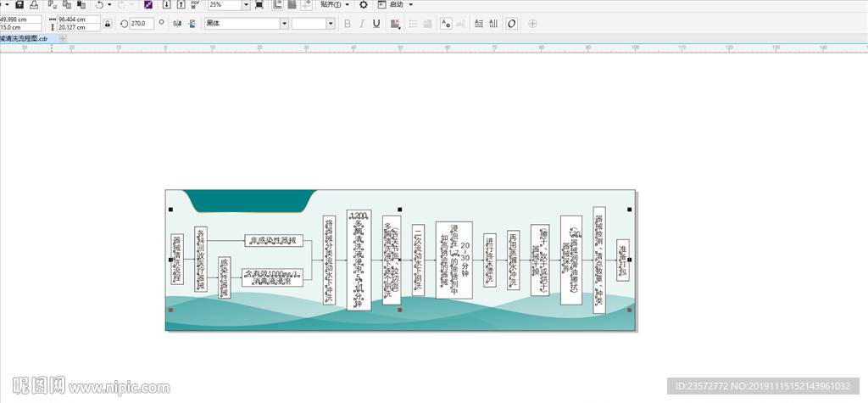The height and width of the screenshot is (403, 868).
Task: Click the 启动 launch button
Action: [400, 5]
